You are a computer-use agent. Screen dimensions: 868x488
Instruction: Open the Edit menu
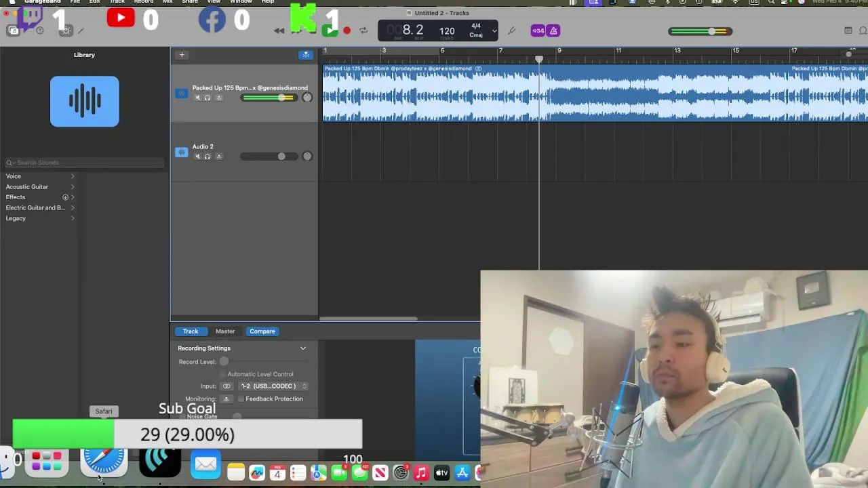pos(94,2)
